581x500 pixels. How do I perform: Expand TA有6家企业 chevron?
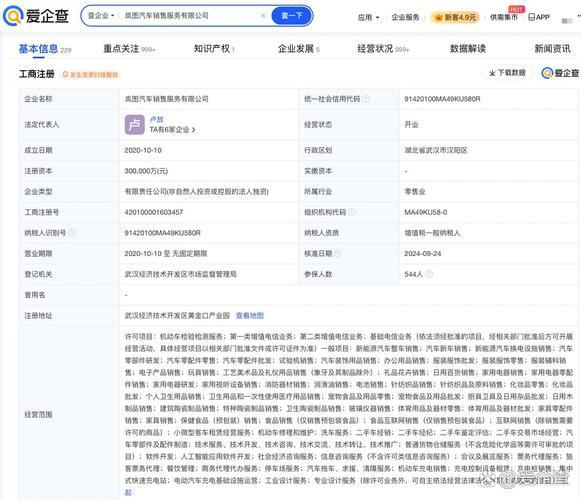click(193, 130)
